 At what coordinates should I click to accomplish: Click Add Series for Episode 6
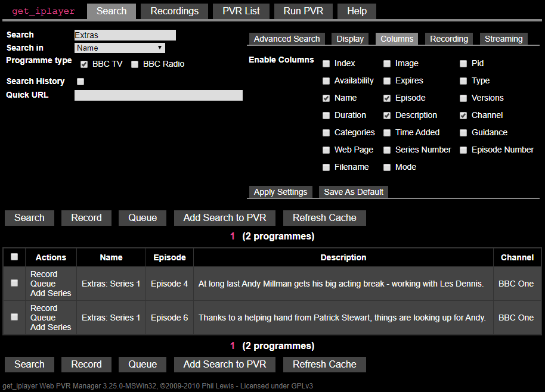[x=51, y=327]
